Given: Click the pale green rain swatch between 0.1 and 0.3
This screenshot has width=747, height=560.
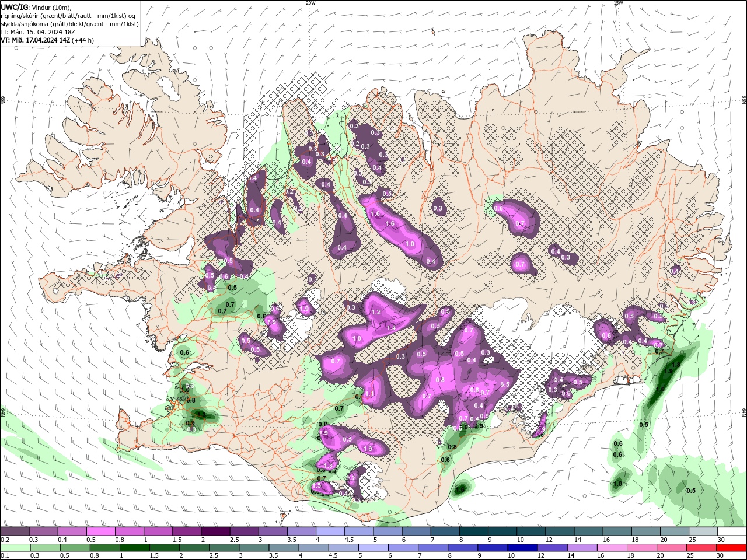Looking at the screenshot, I should click(15, 548).
